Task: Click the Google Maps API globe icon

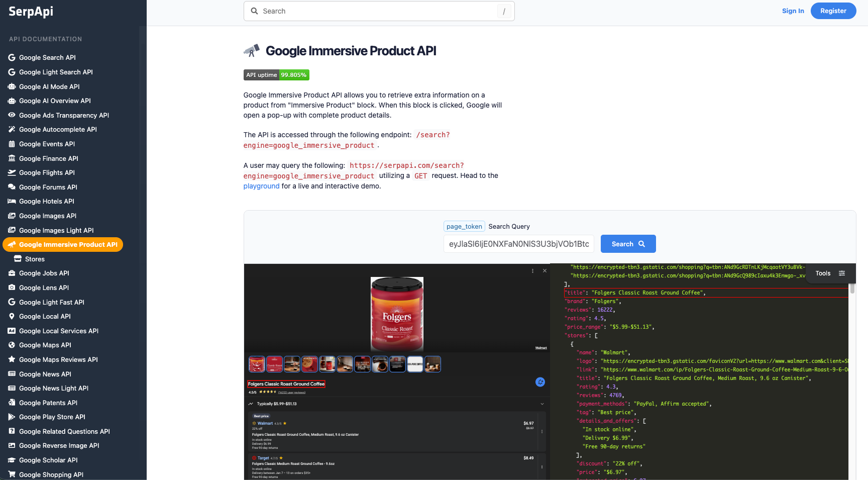Action: point(12,345)
